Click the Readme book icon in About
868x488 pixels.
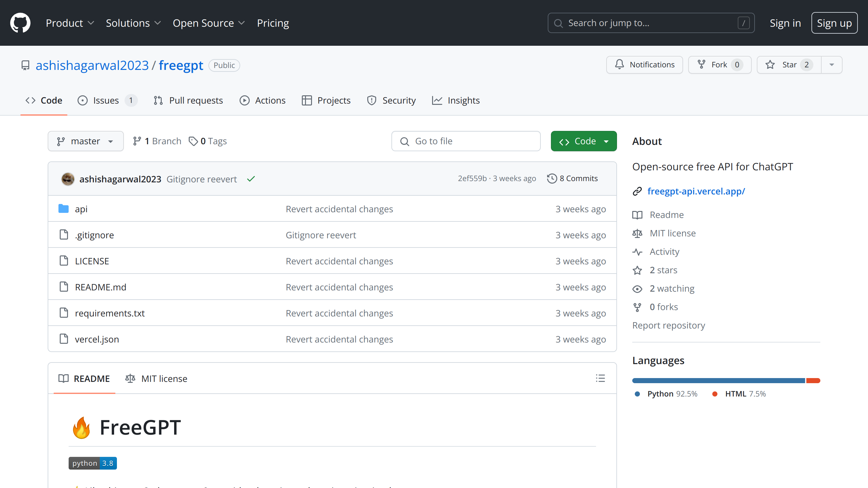click(637, 215)
